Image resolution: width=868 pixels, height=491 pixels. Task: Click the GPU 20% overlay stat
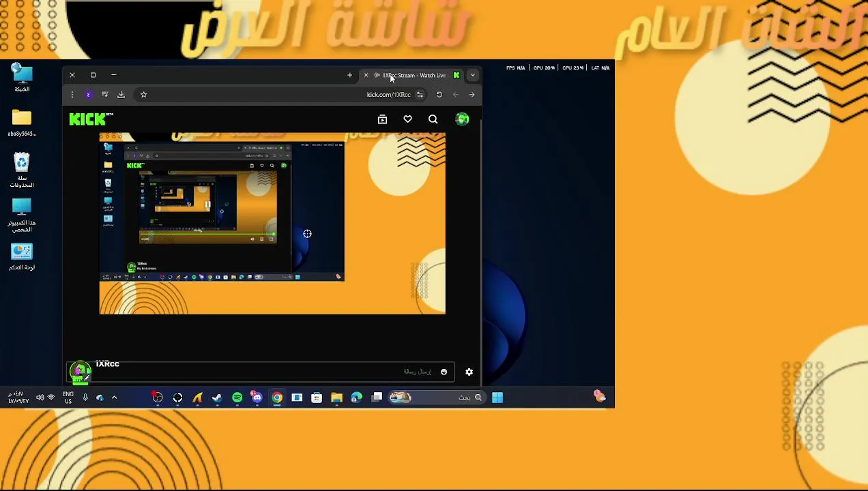[x=544, y=68]
